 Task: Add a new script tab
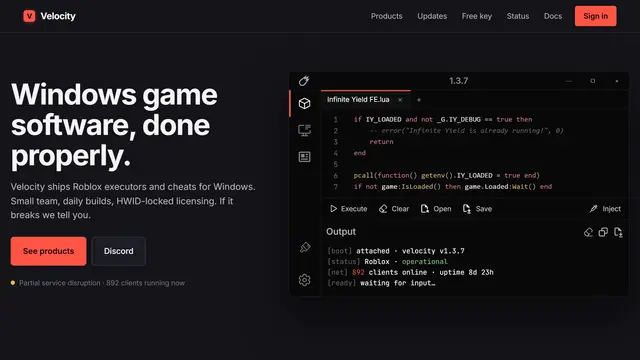pos(418,100)
